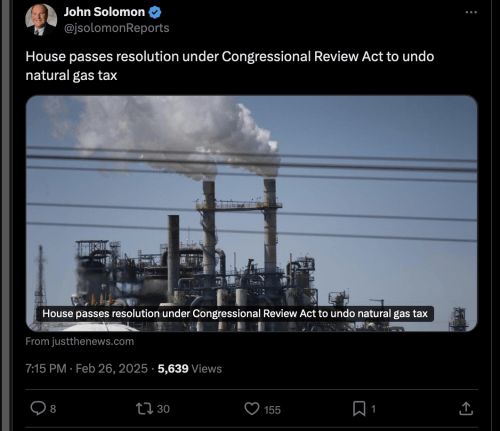Open the @jsolomonReports handle link
This screenshot has width=500, height=431.
[x=117, y=28]
